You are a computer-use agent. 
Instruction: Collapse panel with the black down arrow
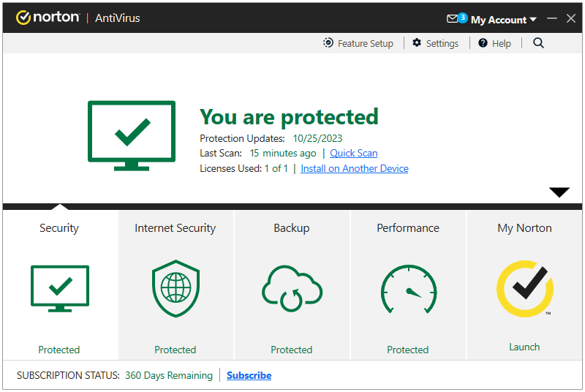click(559, 192)
